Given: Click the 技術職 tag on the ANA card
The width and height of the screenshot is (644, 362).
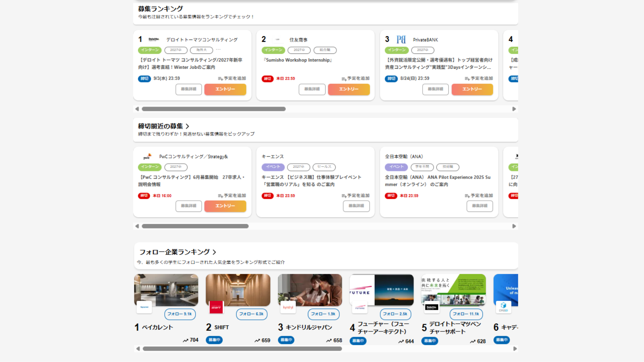Looking at the screenshot, I should pyautogui.click(x=448, y=167).
